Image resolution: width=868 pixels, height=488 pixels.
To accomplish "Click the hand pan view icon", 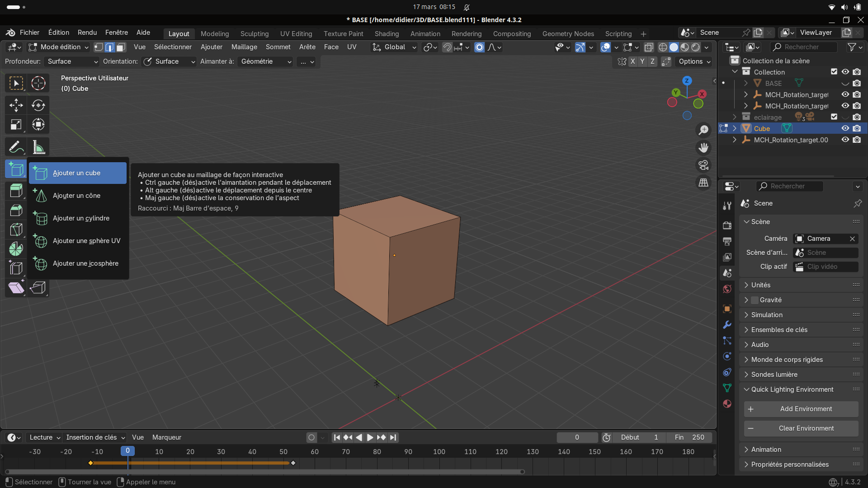I will coord(703,148).
